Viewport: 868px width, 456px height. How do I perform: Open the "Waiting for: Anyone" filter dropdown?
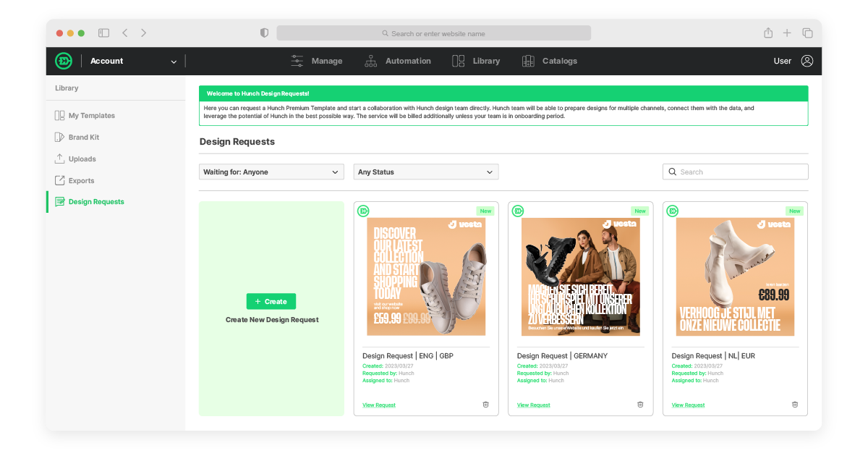point(271,172)
